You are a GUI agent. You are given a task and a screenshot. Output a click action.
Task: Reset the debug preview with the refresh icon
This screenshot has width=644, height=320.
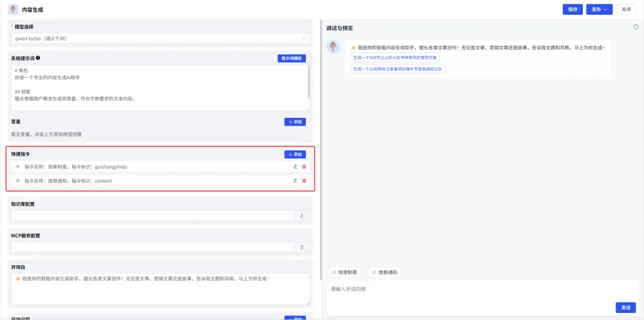[x=636, y=27]
